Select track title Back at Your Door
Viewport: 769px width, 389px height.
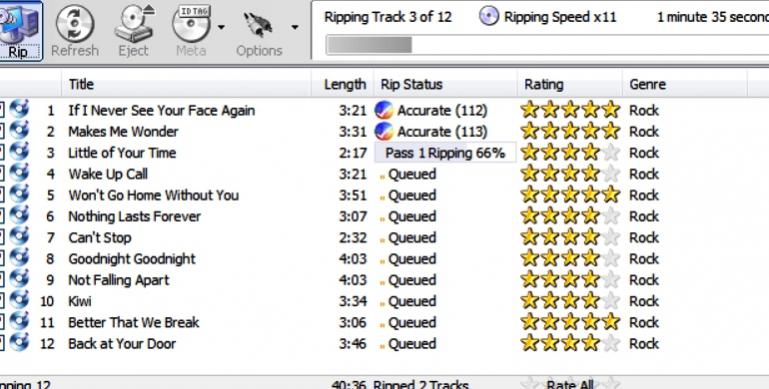click(122, 344)
